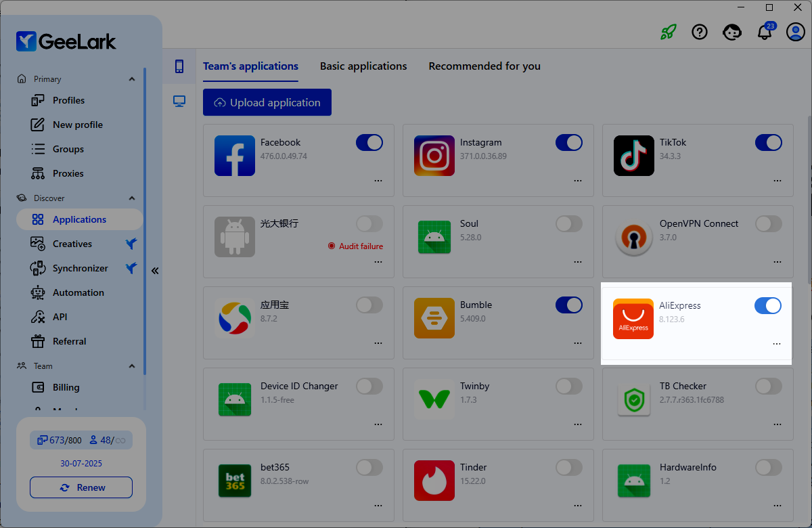Viewport: 812px width, 528px height.
Task: Click the Tinder flame icon
Action: (x=434, y=481)
